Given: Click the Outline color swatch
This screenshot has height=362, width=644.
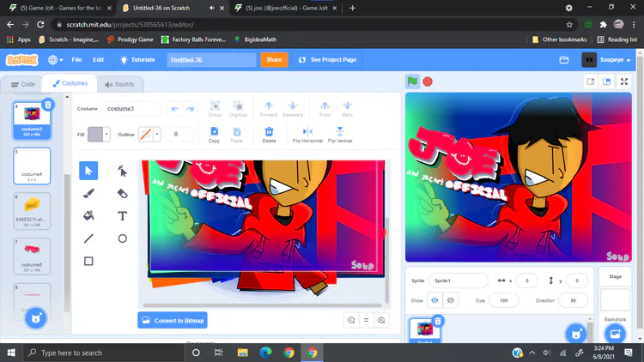Looking at the screenshot, I should (145, 134).
